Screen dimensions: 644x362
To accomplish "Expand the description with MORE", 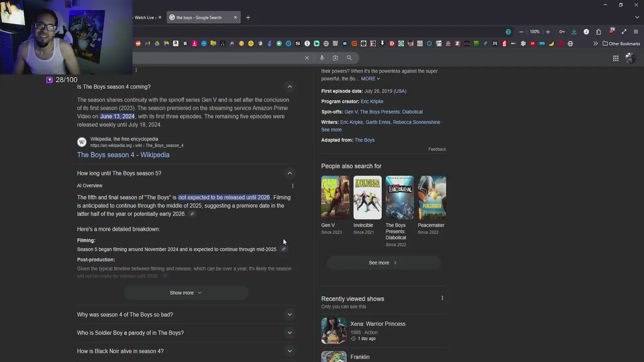I will (x=370, y=79).
